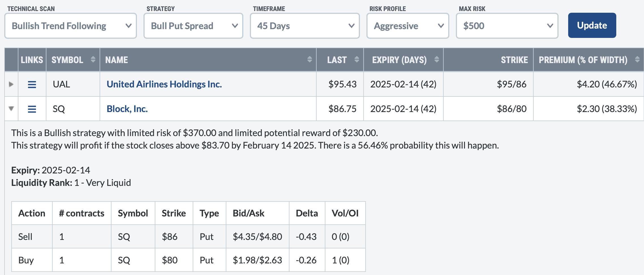Click the $4.20 (46.67%) premium cell
The width and height of the screenshot is (644, 275).
click(589, 84)
